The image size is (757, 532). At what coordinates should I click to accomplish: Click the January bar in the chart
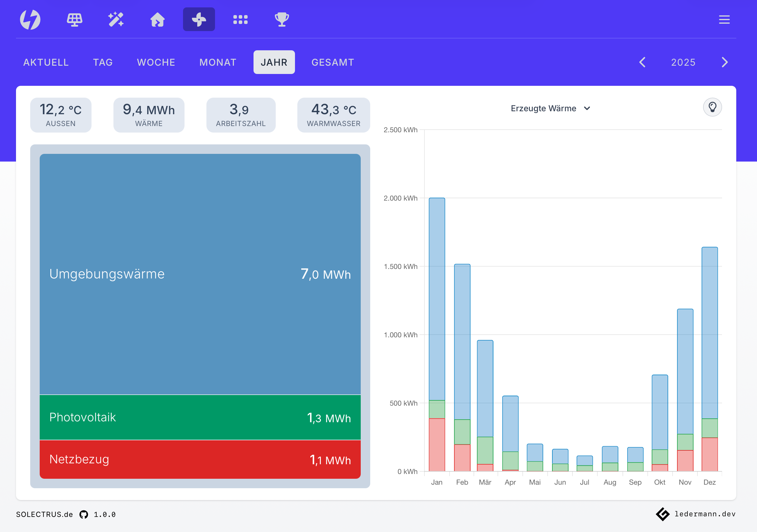[x=437, y=329]
